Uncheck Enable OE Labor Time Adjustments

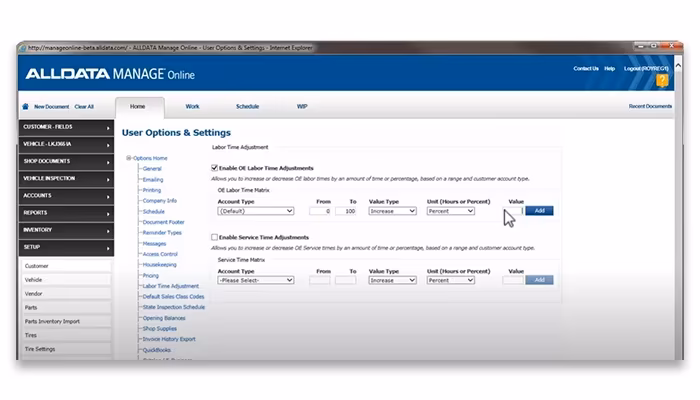point(214,168)
